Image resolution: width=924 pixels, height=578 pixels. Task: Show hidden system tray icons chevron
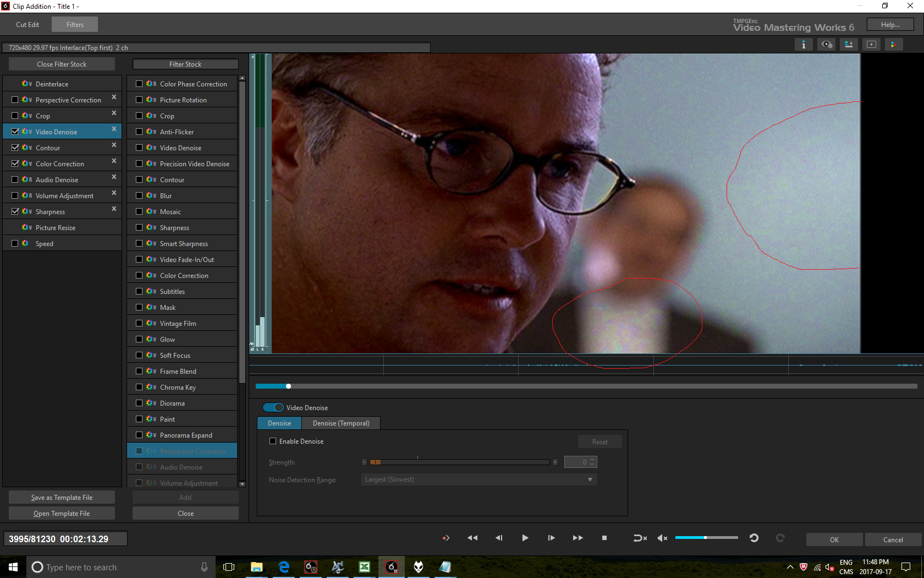[790, 567]
